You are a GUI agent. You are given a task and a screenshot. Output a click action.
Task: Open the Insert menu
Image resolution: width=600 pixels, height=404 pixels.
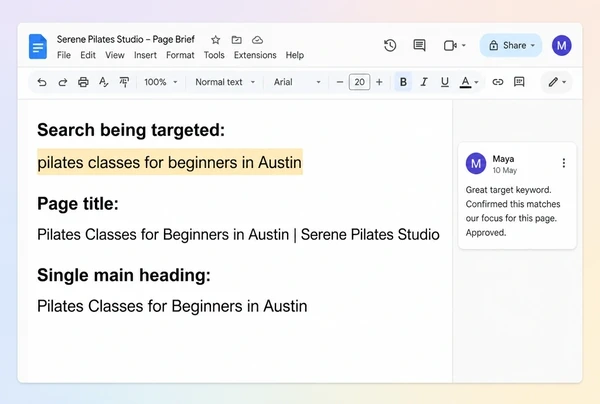click(x=145, y=55)
